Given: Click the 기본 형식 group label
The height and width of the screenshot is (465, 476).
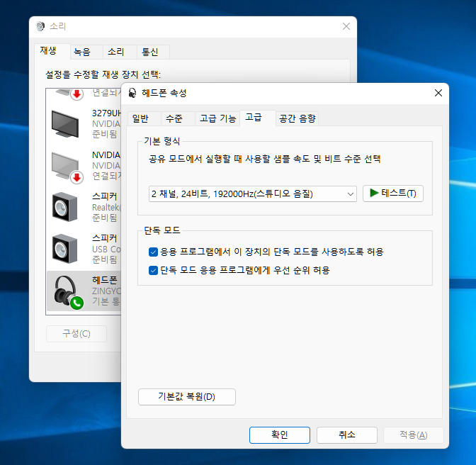Looking at the screenshot, I should 161,141.
